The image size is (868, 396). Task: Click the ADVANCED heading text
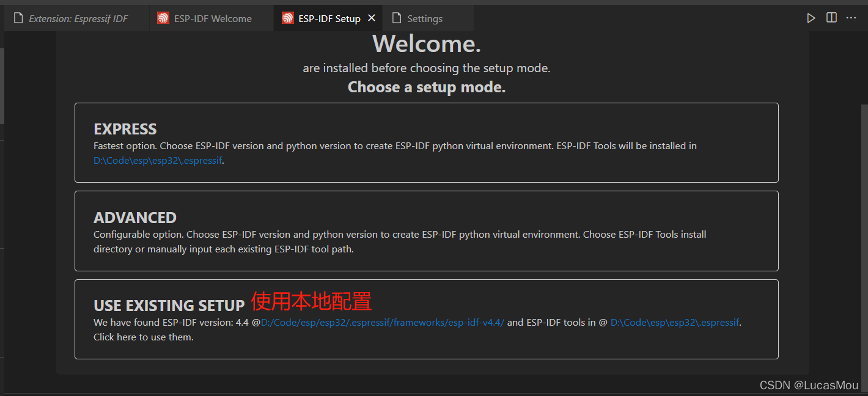135,218
